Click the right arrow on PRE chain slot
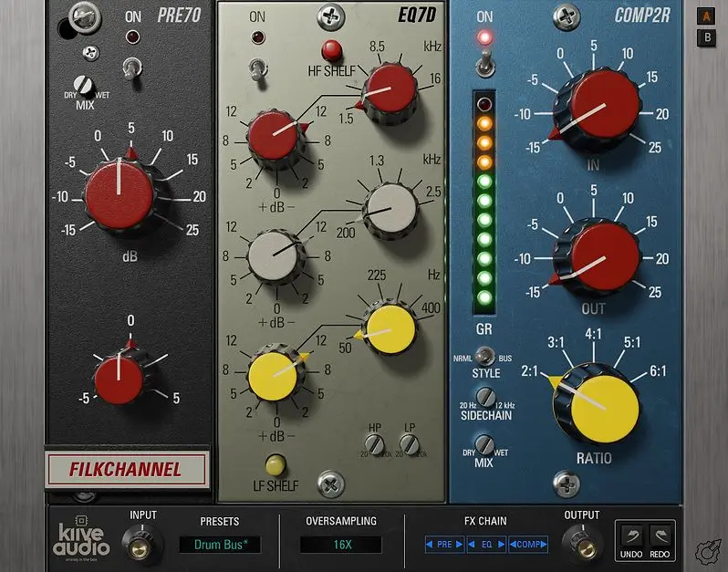The height and width of the screenshot is (572, 728). pyautogui.click(x=459, y=544)
